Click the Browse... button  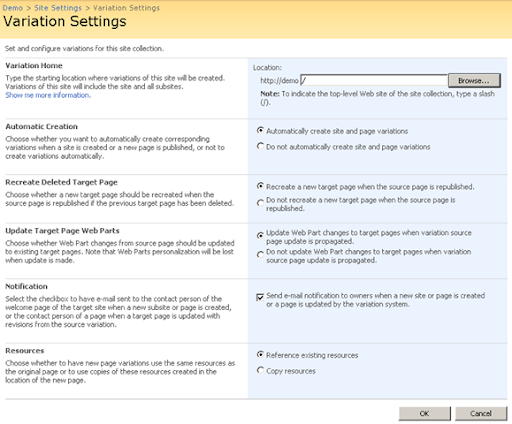[474, 81]
